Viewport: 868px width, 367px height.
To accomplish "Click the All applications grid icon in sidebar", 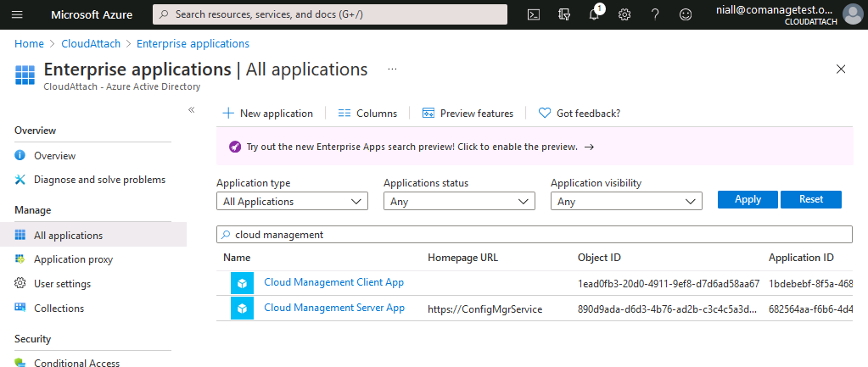I will 20,235.
